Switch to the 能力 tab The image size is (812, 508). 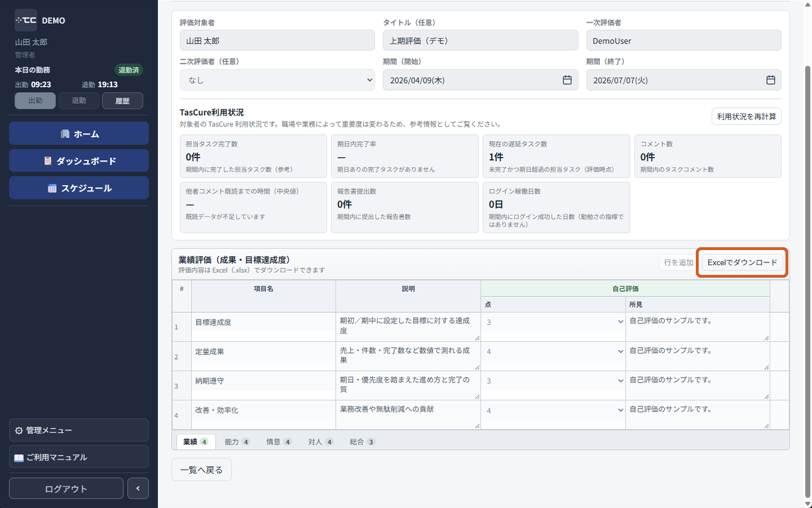tap(237, 441)
